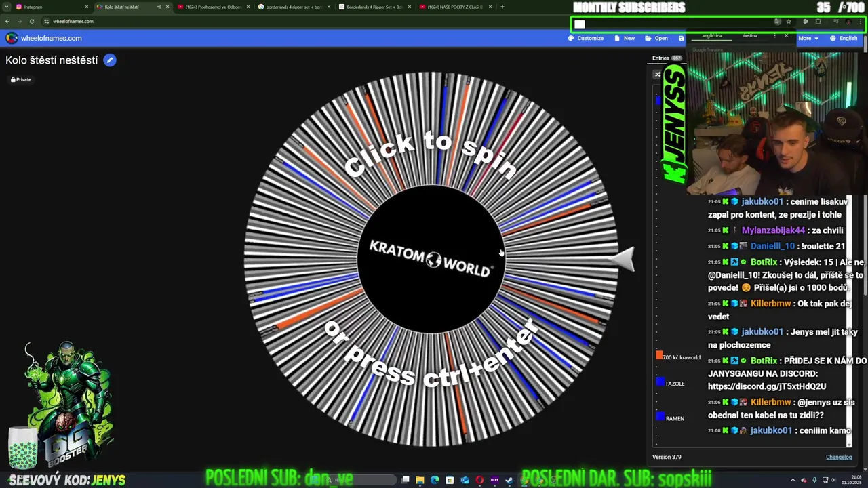Create a New wheel
The width and height of the screenshot is (868, 488).
625,38
